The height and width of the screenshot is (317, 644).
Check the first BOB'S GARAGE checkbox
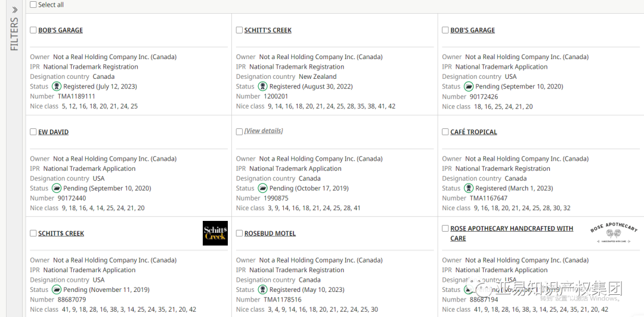(33, 30)
